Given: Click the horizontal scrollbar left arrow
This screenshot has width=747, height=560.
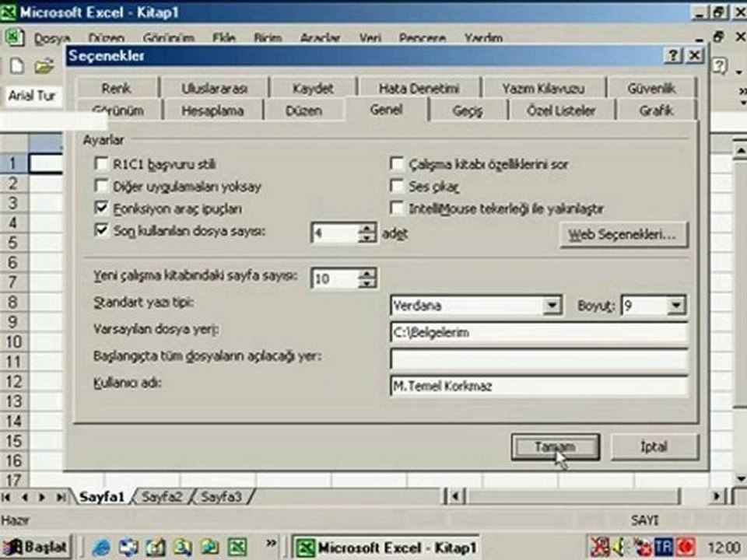Looking at the screenshot, I should pos(455,497).
